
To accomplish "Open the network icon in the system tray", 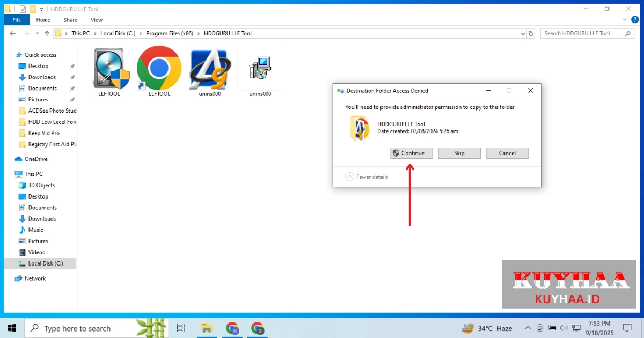I will click(576, 328).
